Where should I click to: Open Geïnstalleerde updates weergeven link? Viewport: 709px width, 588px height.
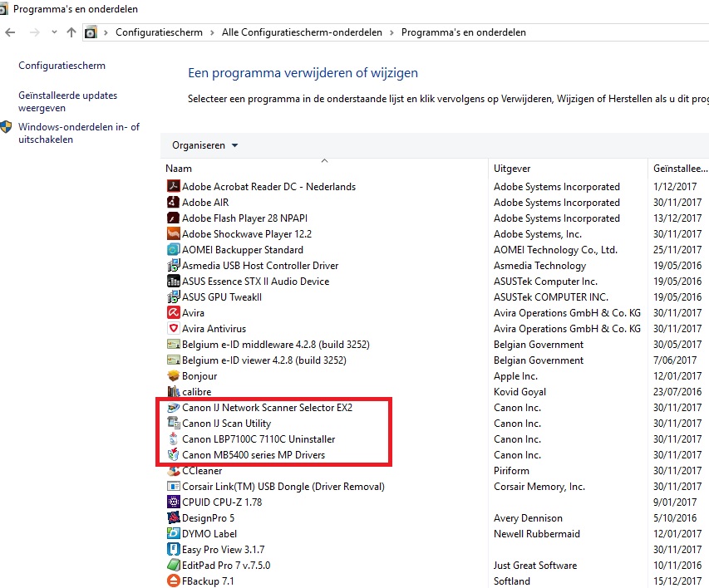(68, 101)
